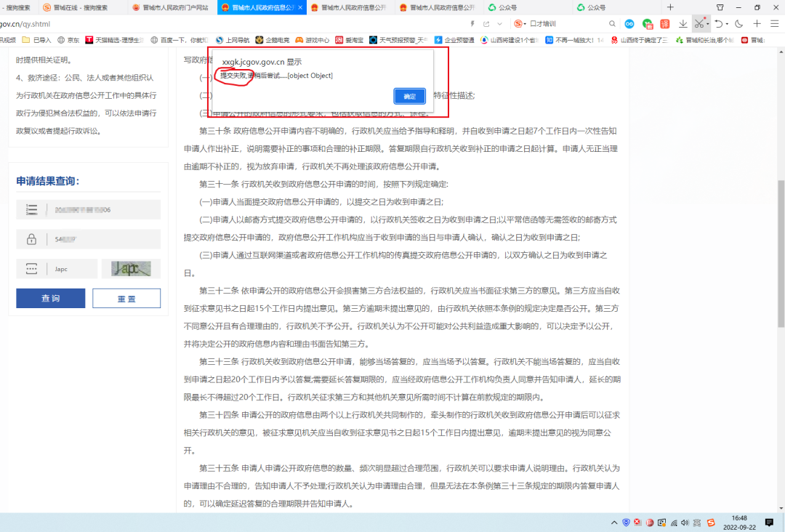Screen dimensions: 785x532
Task: Click the vertical page scrollbar thumb
Action: (x=781, y=254)
